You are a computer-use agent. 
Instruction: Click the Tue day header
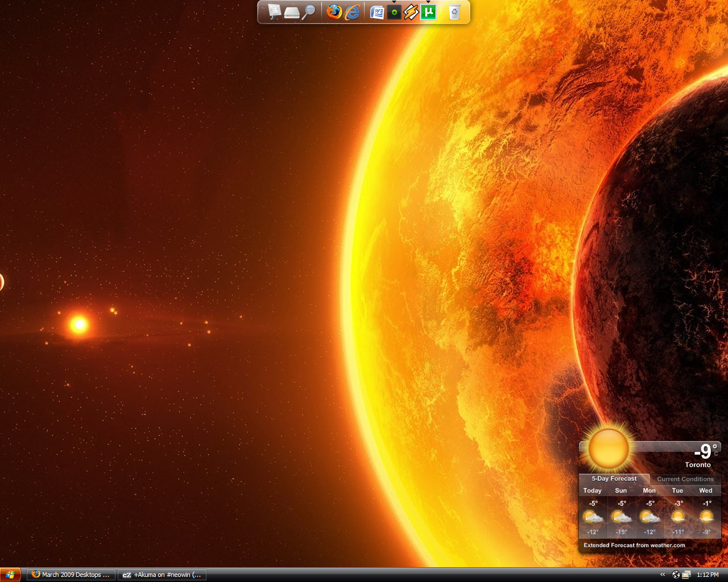[x=677, y=490]
